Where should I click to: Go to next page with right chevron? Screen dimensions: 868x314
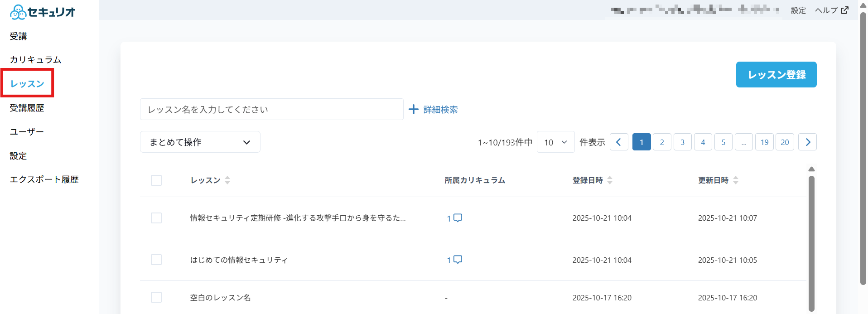pyautogui.click(x=807, y=142)
